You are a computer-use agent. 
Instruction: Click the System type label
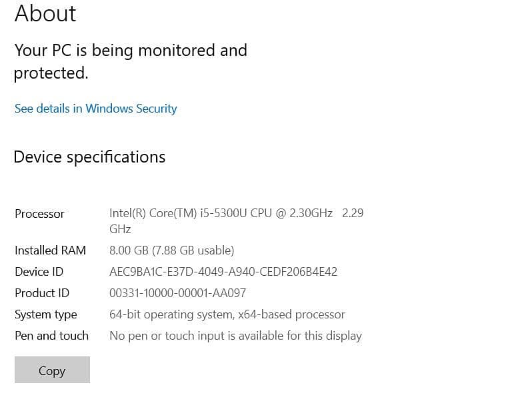click(x=45, y=314)
